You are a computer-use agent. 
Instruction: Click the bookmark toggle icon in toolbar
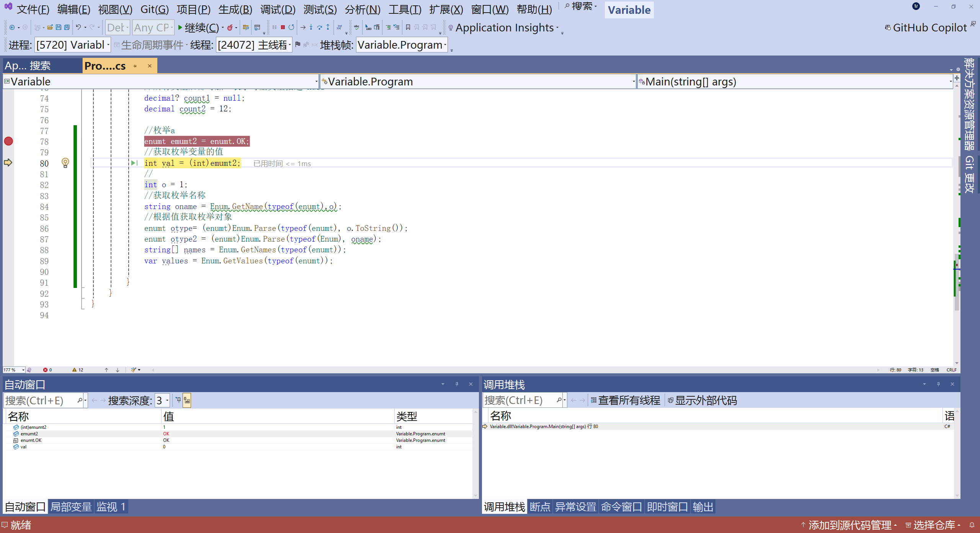tap(408, 28)
